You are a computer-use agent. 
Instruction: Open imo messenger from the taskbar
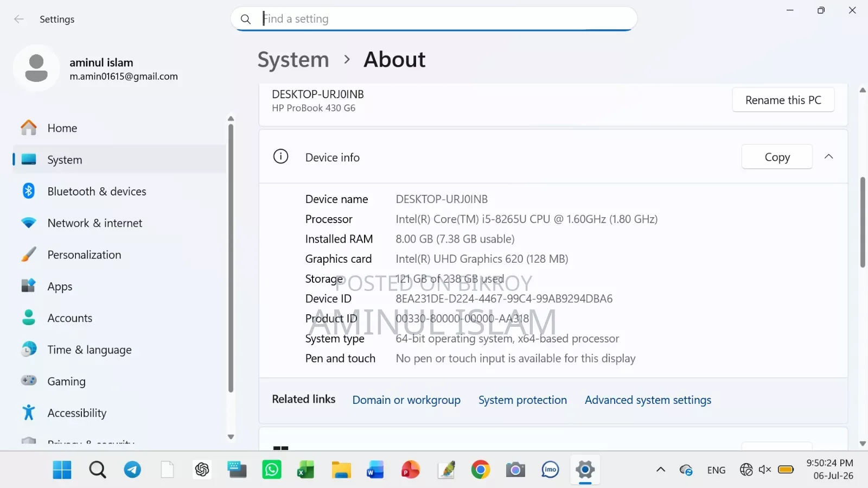[550, 470]
